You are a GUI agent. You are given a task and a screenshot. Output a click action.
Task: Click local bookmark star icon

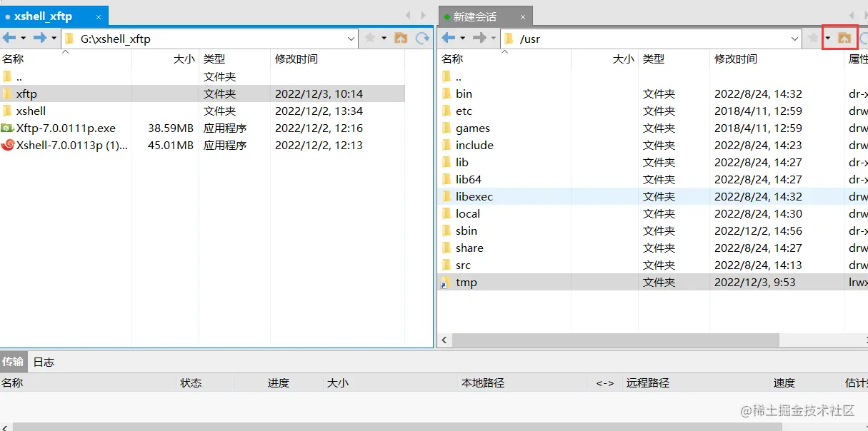tap(370, 38)
